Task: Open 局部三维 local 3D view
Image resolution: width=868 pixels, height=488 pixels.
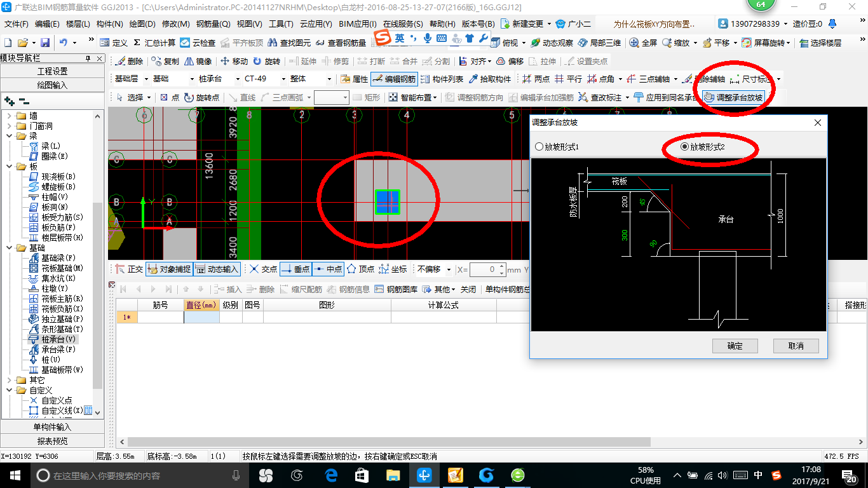Action: (x=599, y=43)
